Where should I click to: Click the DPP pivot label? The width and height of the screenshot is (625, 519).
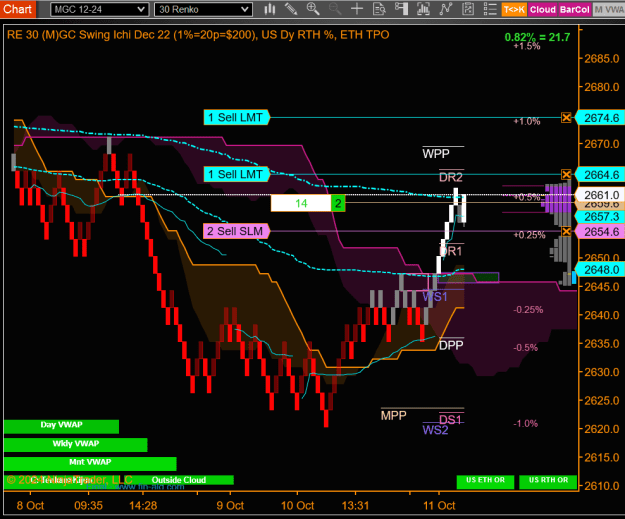coord(451,345)
